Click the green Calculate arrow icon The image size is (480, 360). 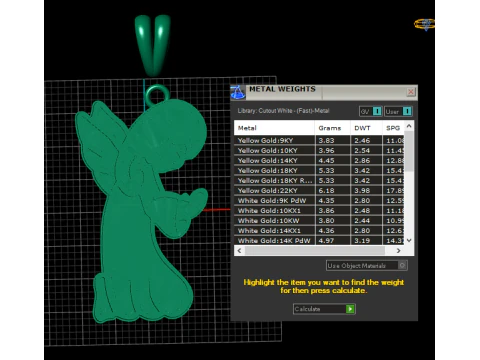click(x=350, y=309)
